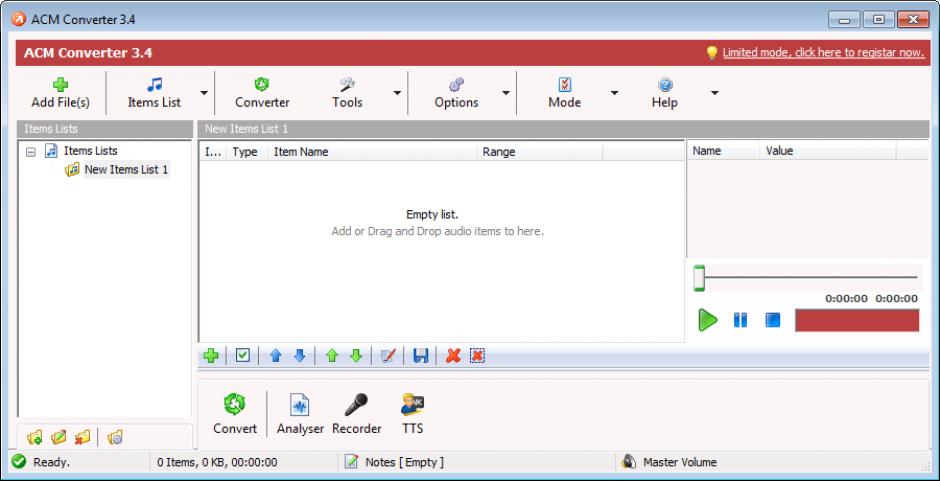Expand the Help dropdown arrow
Screen dimensions: 940x481
pos(714,93)
